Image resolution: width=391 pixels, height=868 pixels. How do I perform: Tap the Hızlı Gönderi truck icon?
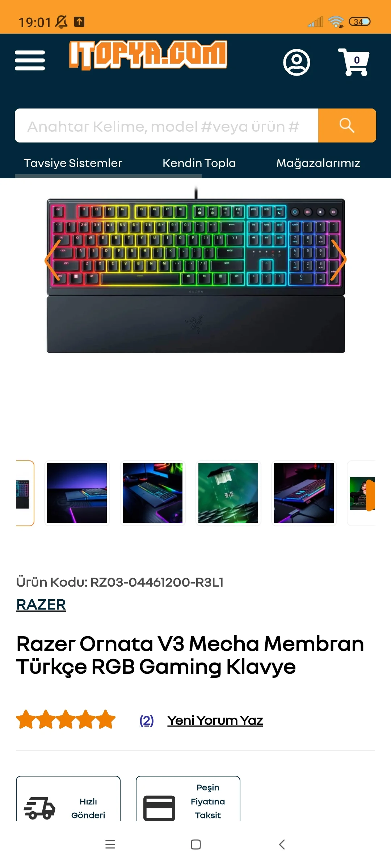click(39, 808)
